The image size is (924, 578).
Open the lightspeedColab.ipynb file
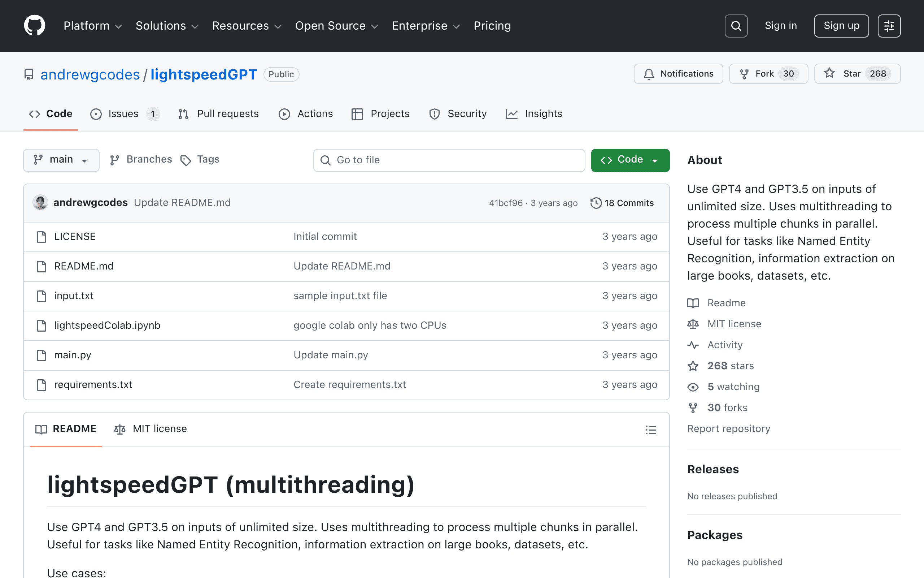(x=107, y=326)
